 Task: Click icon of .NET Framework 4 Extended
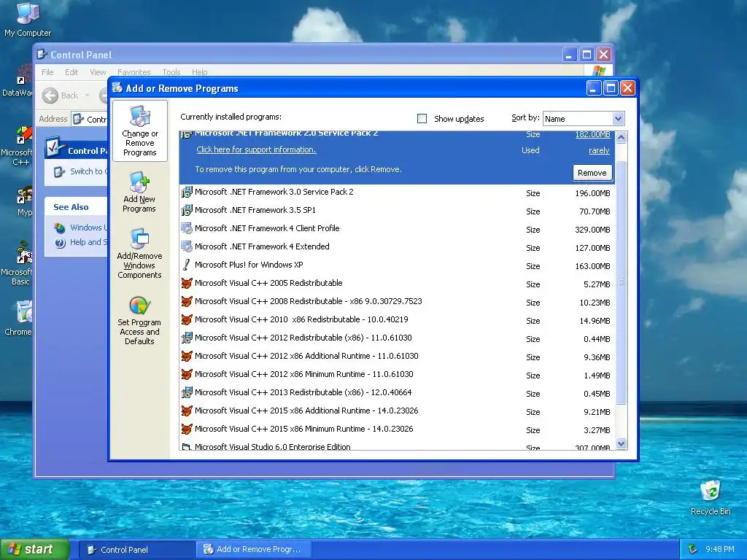(187, 246)
